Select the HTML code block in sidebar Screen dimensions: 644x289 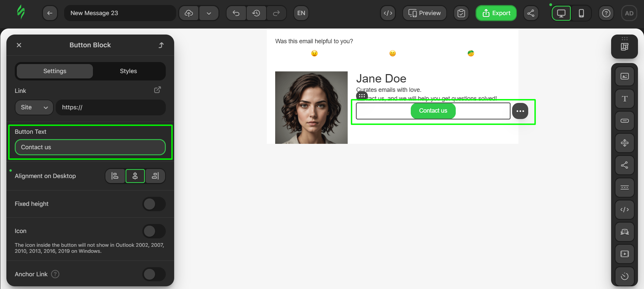(x=625, y=210)
